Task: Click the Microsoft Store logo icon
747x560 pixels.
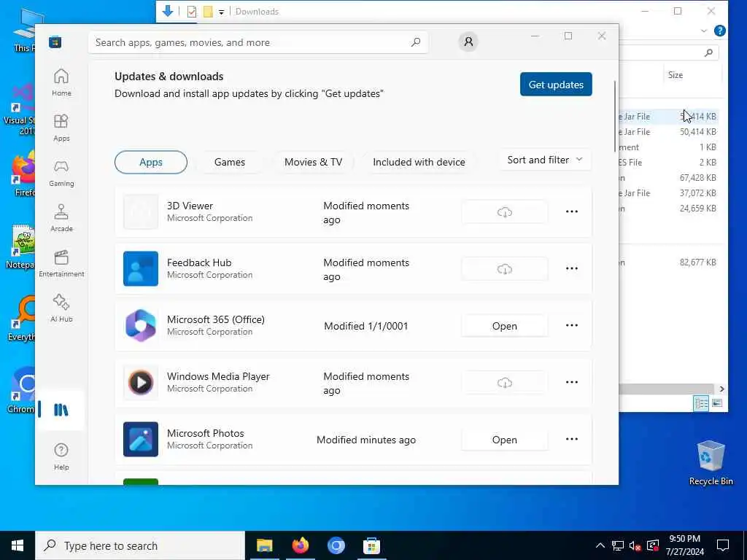Action: [x=55, y=42]
